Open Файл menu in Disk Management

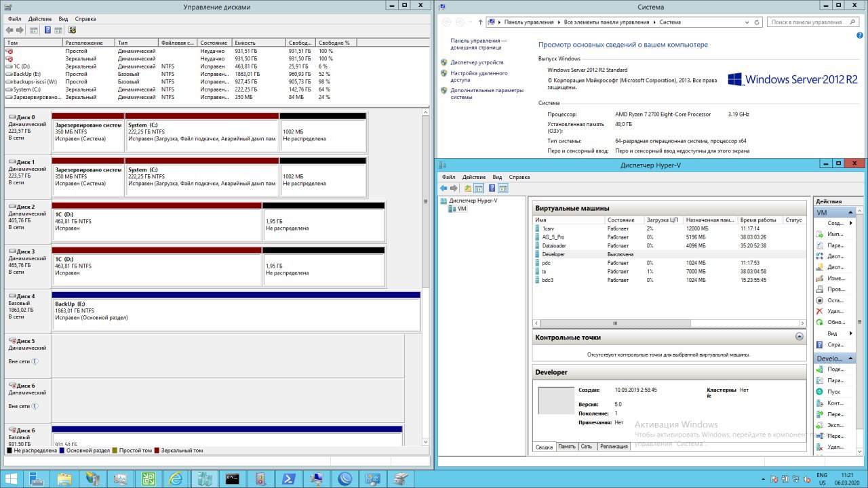pyautogui.click(x=15, y=19)
